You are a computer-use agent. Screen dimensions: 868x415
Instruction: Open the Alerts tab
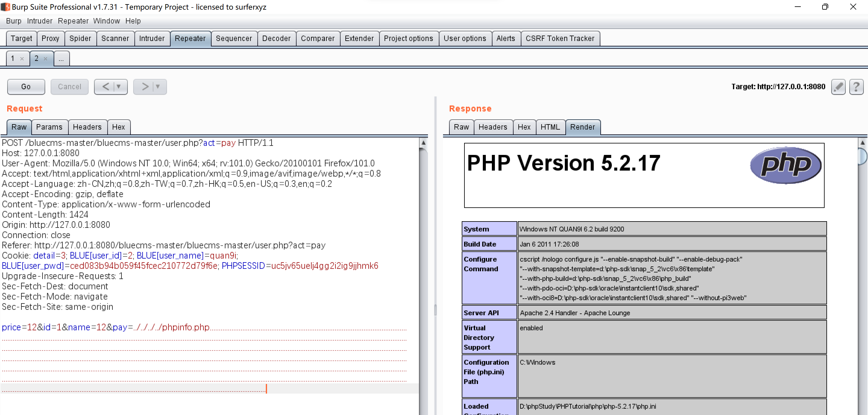click(x=506, y=38)
